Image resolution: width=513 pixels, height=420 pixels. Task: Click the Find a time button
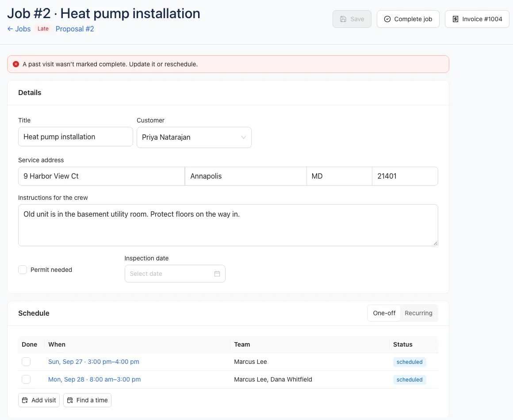tap(88, 400)
